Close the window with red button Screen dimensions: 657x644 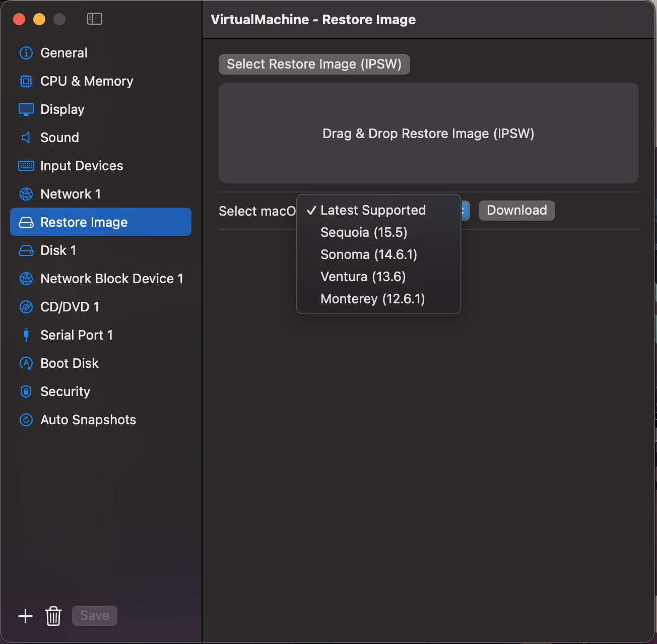coord(19,19)
